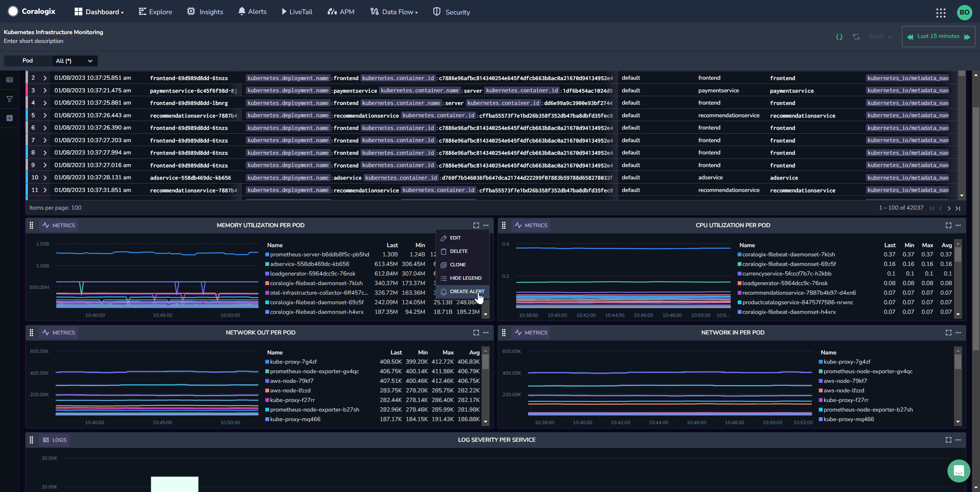Expand log row 5 recommendationservice entry

(x=45, y=115)
